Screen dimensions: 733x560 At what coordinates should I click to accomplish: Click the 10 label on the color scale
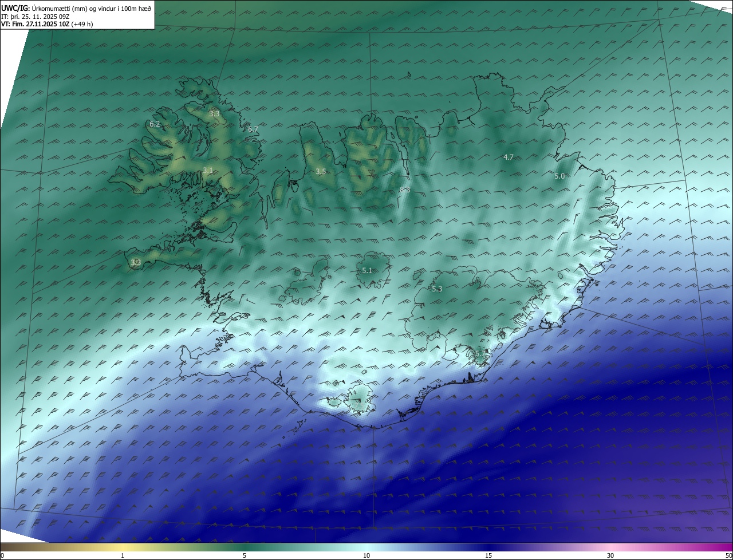(x=366, y=555)
